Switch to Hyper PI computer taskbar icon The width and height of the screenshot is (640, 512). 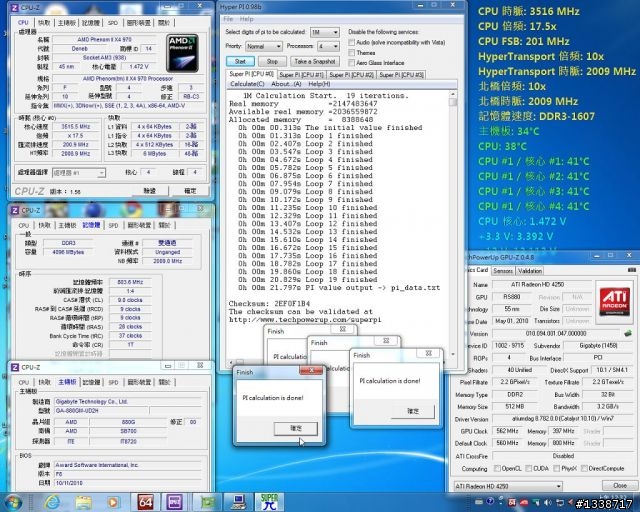[x=238, y=502]
